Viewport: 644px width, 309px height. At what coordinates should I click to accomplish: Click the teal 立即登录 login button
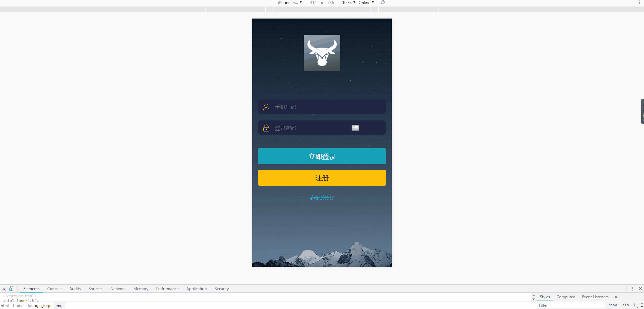tap(322, 156)
